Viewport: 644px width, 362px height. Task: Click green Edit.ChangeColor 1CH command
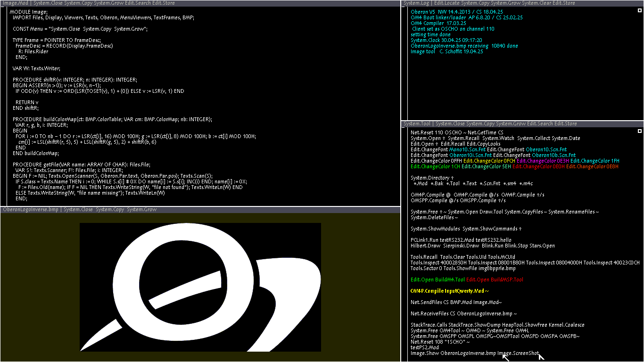(x=435, y=167)
